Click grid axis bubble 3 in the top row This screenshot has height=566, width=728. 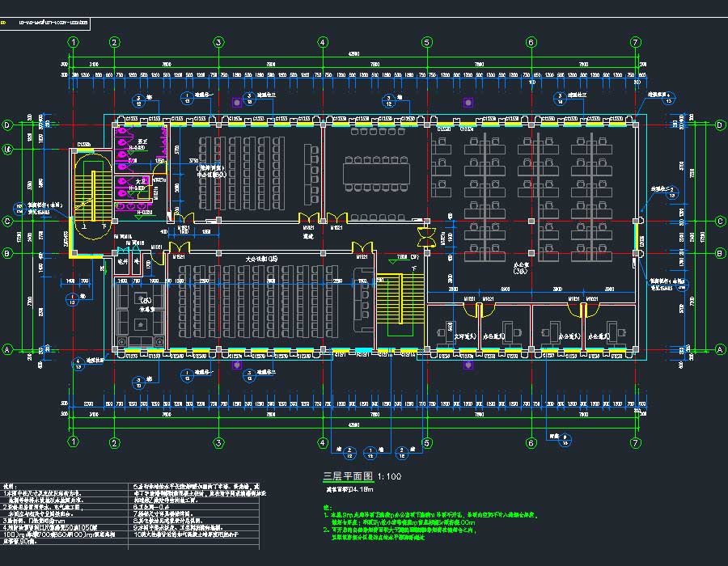point(218,42)
